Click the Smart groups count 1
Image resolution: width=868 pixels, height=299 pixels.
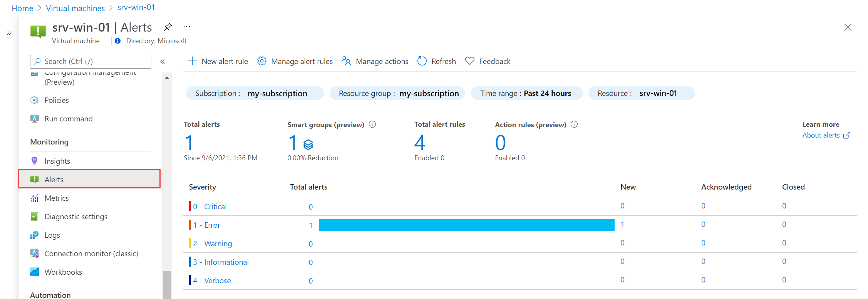click(x=293, y=143)
